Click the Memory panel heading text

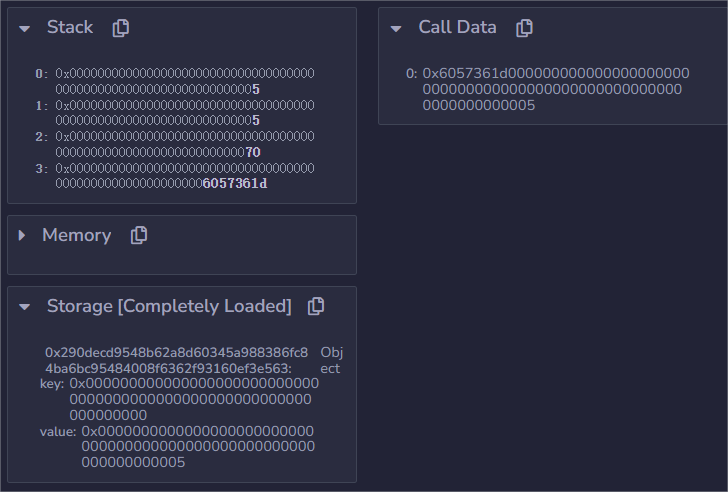[76, 235]
